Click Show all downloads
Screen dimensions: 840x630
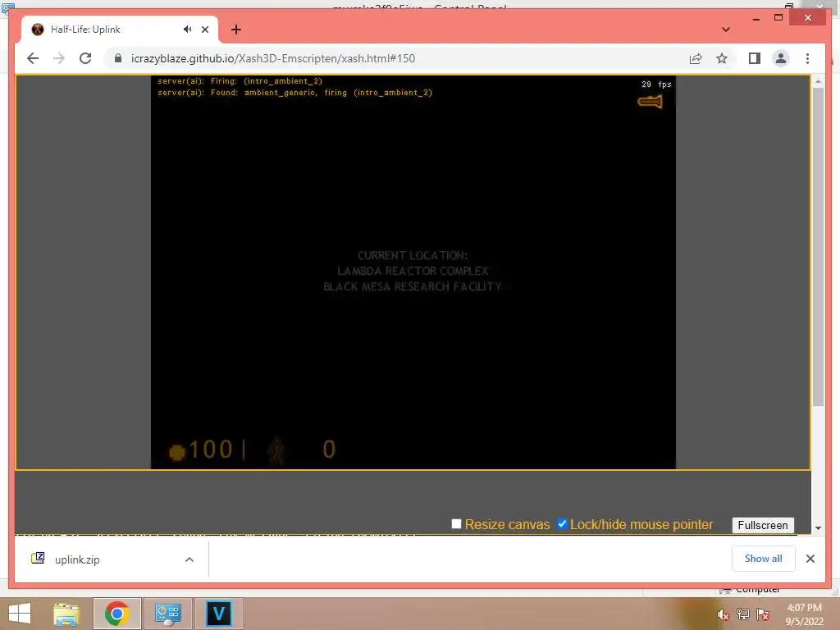tap(764, 559)
